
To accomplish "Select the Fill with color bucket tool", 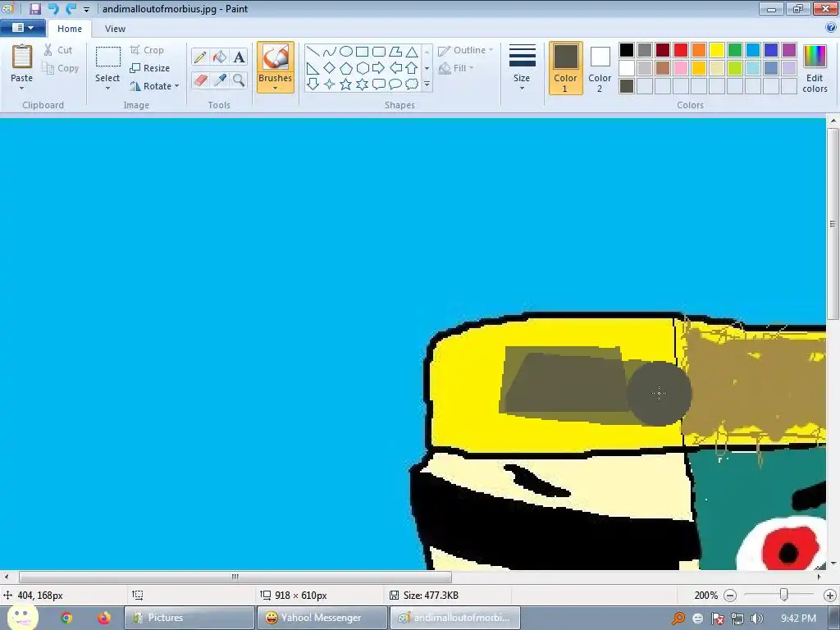I will (220, 57).
